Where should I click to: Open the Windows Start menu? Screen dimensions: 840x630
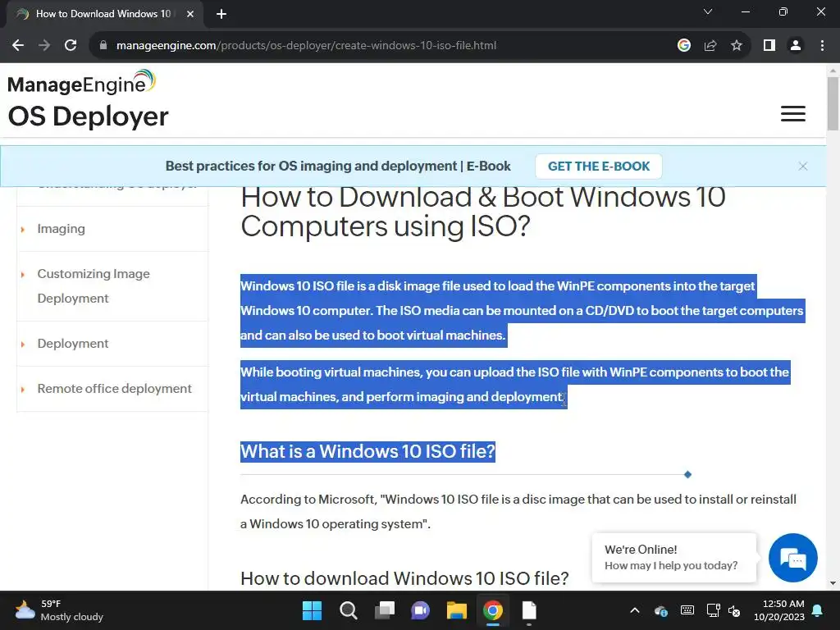coord(312,610)
